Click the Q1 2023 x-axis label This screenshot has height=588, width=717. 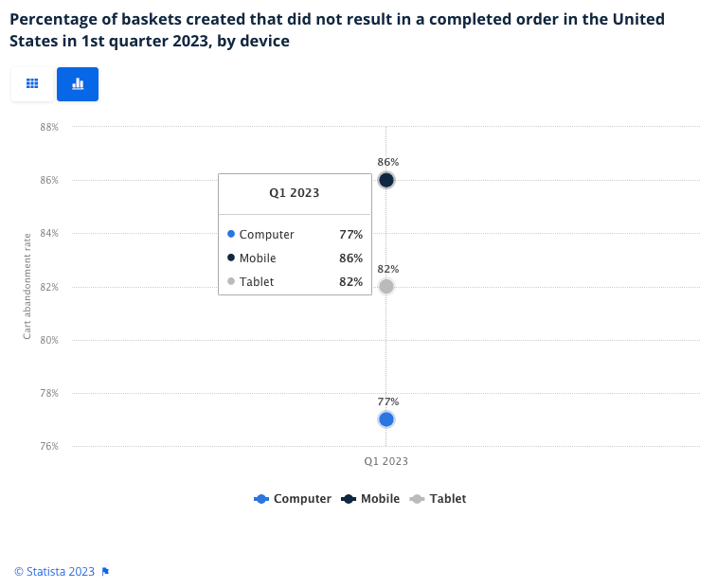pyautogui.click(x=385, y=461)
